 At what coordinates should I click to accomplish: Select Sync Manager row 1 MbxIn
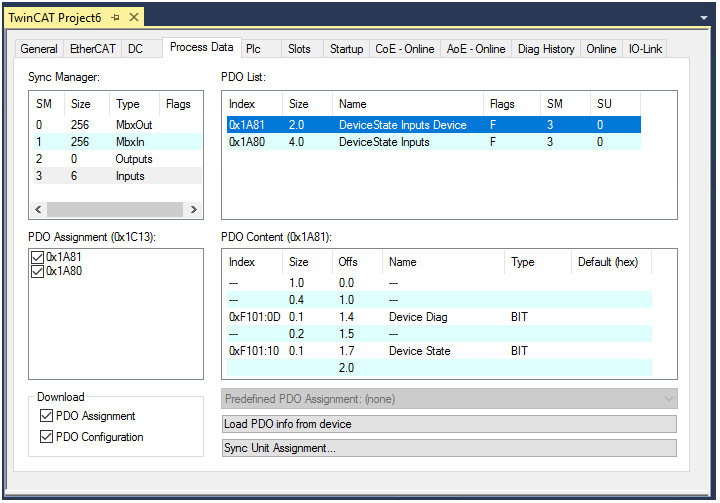tap(118, 142)
